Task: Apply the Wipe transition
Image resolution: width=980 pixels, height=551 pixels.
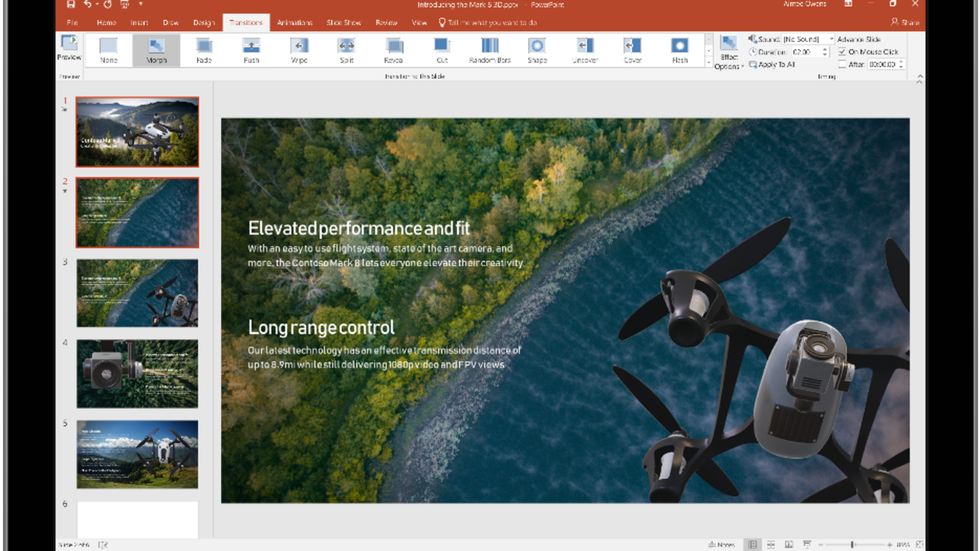Action: pos(299,51)
